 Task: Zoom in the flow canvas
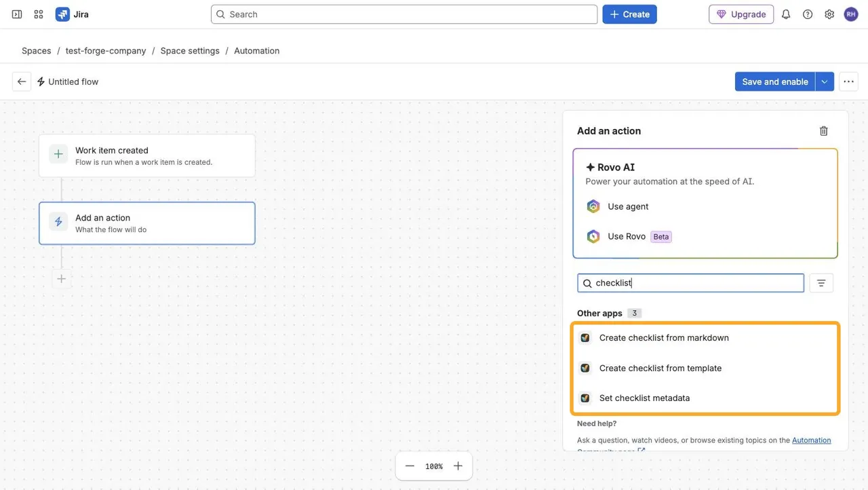click(x=458, y=466)
